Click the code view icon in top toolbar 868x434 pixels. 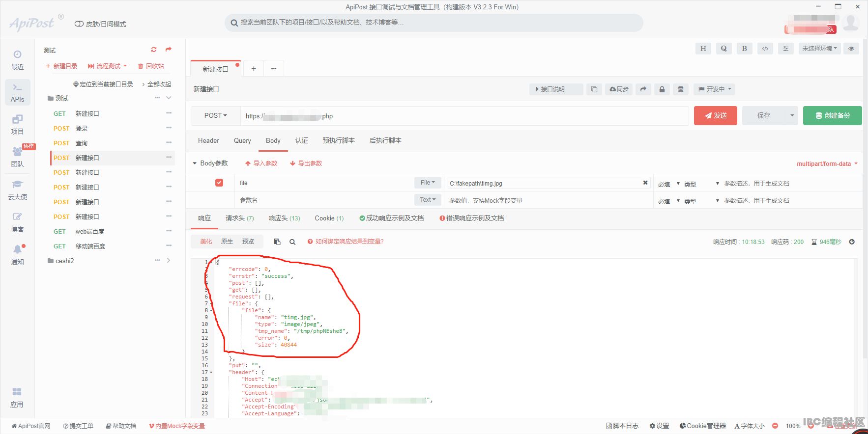(x=765, y=49)
